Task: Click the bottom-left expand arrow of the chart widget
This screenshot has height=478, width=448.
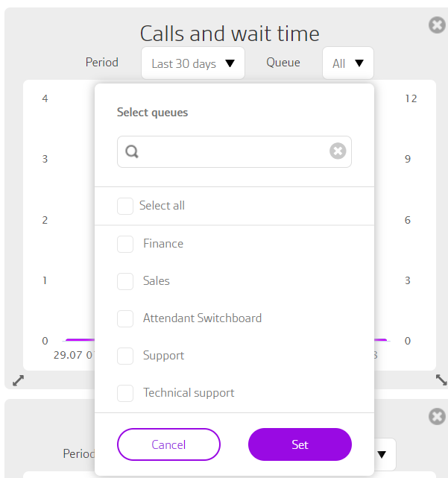Action: [18, 380]
